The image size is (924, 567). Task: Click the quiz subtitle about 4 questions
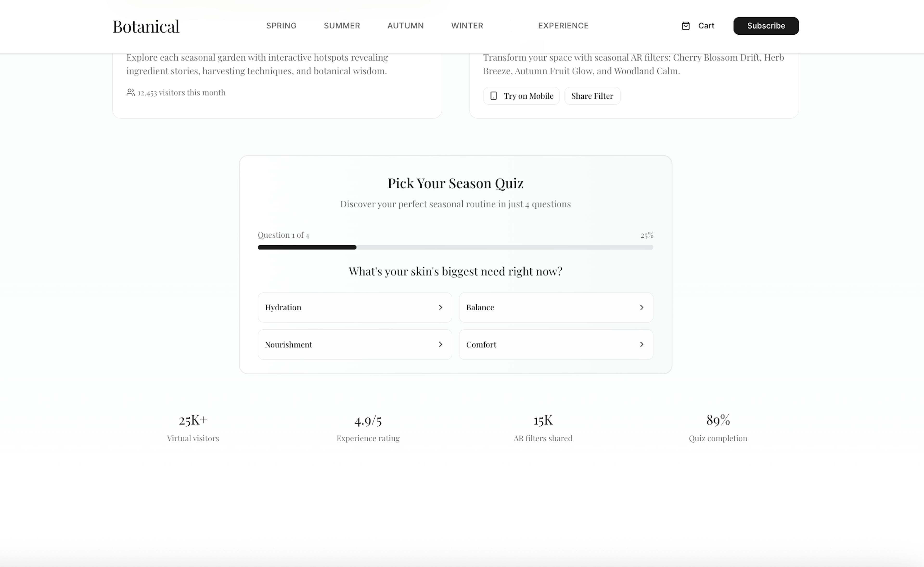455,204
